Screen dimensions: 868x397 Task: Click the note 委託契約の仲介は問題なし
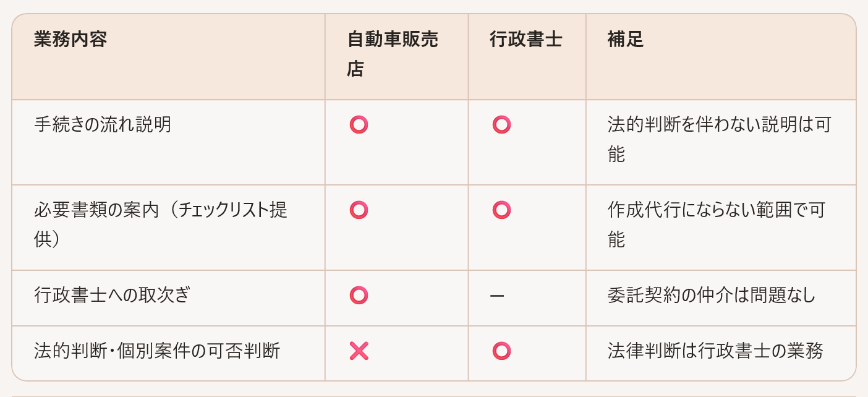(712, 296)
